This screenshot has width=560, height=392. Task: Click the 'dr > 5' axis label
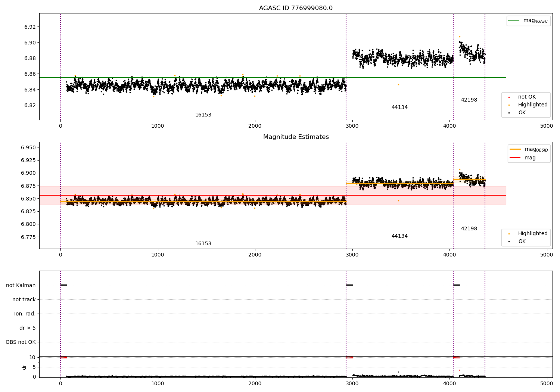point(28,328)
